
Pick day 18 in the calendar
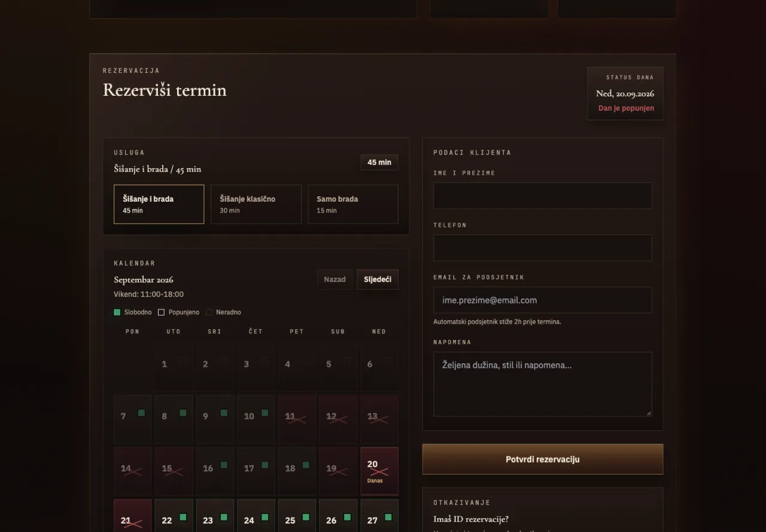tap(297, 471)
